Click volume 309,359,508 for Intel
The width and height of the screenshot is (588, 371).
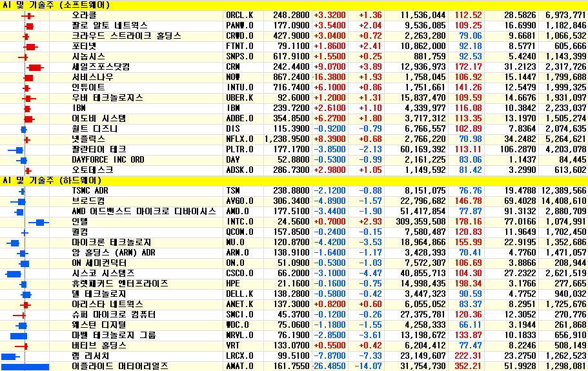[x=421, y=221]
